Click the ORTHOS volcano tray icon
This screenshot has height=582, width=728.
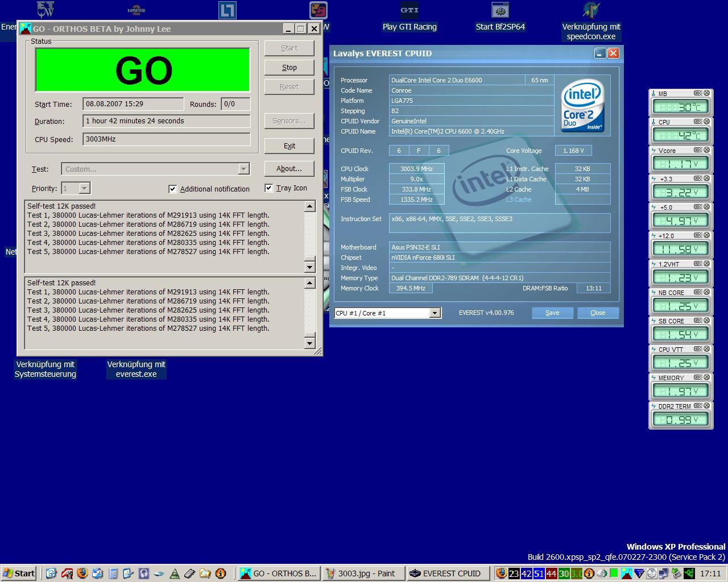point(627,573)
